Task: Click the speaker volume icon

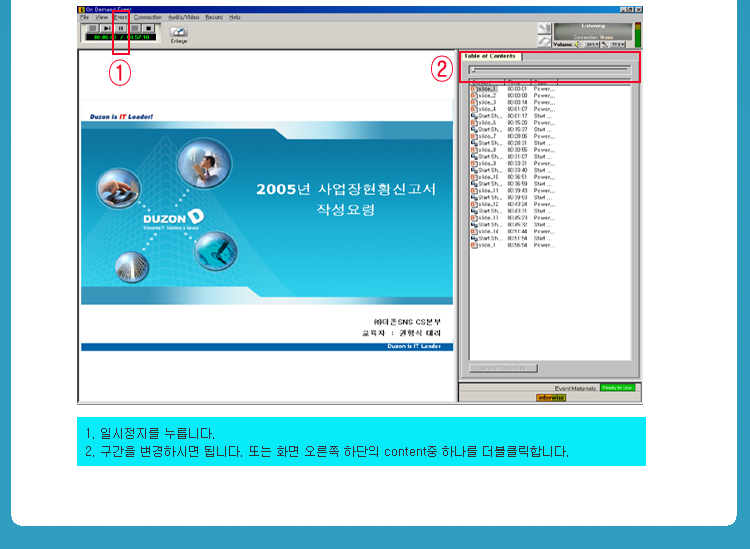Action: 577,44
